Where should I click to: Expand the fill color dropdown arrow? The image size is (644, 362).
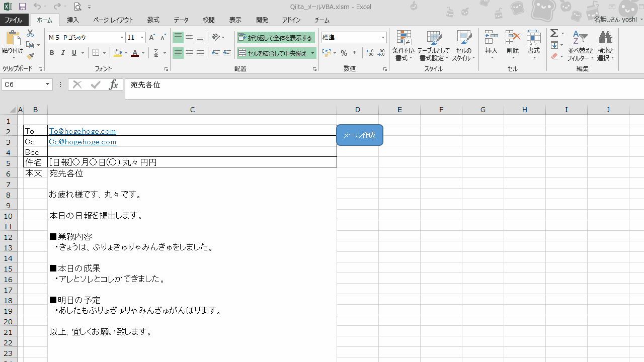125,53
